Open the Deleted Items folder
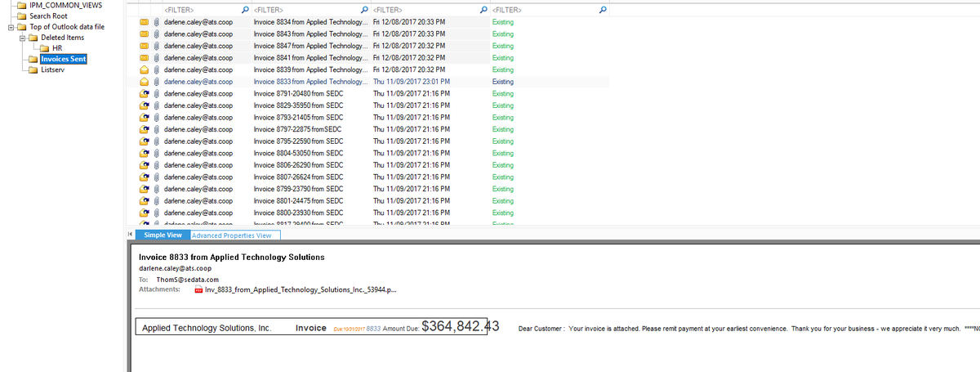 pyautogui.click(x=63, y=37)
